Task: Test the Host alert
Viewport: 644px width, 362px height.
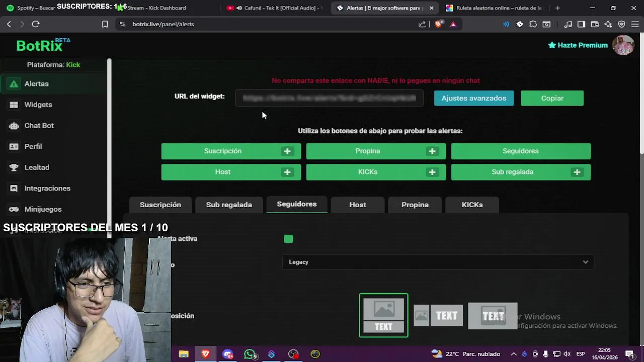Action: point(223,172)
